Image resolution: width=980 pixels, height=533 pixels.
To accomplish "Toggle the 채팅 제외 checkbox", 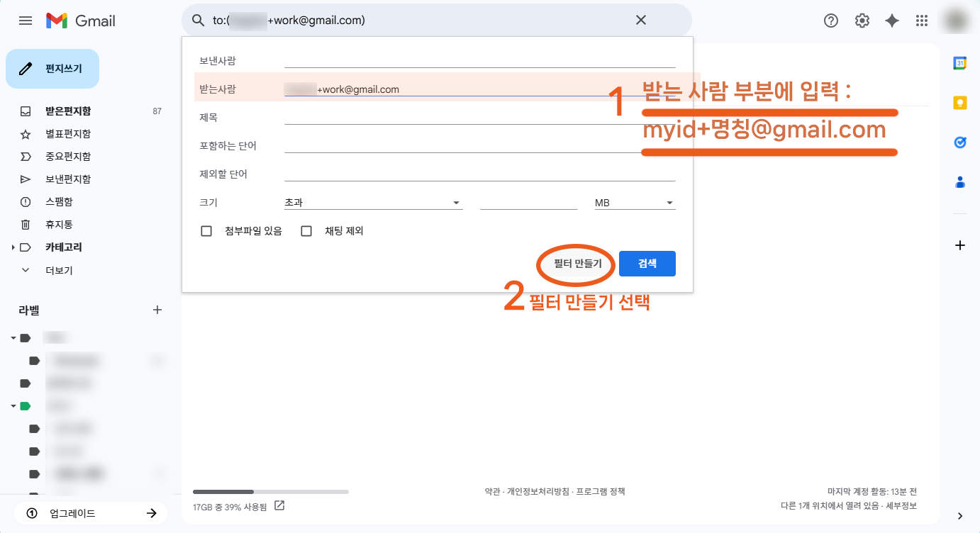I will point(306,231).
